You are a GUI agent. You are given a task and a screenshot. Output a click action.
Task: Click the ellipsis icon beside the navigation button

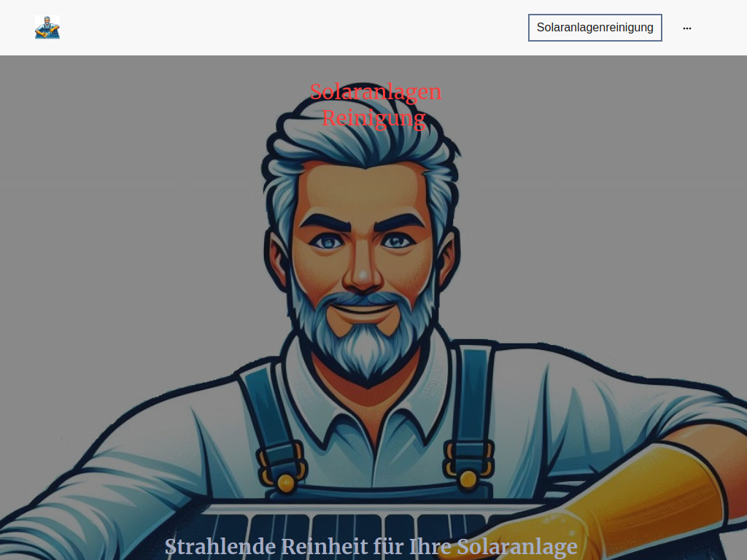(686, 28)
